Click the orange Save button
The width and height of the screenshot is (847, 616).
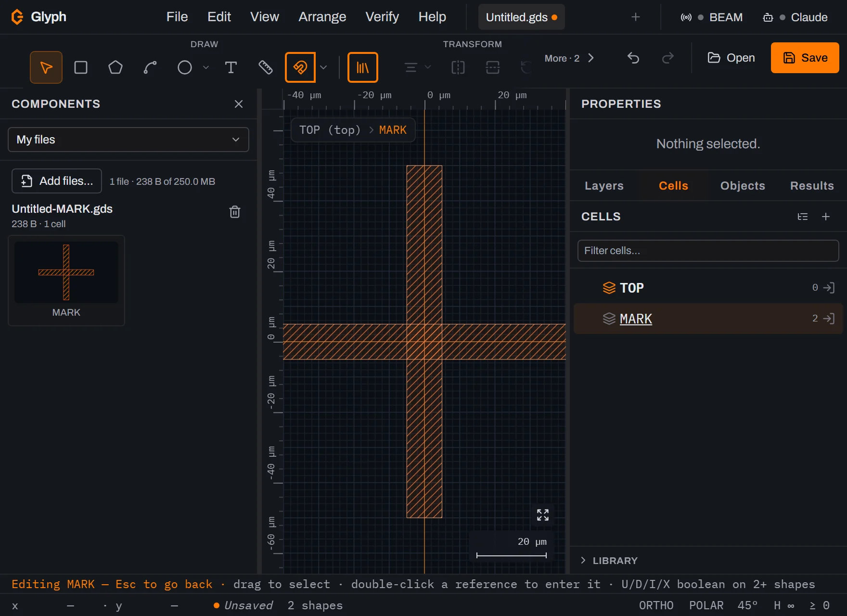(805, 58)
